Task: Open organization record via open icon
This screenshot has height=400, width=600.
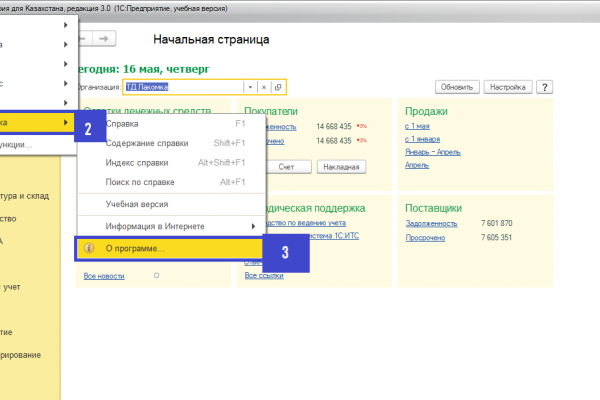Action: coord(278,87)
